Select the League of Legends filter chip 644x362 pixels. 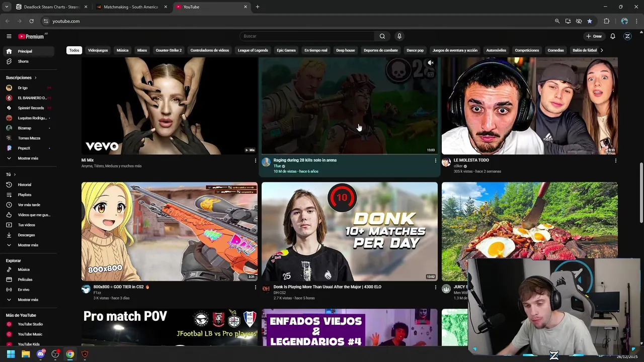tap(253, 50)
